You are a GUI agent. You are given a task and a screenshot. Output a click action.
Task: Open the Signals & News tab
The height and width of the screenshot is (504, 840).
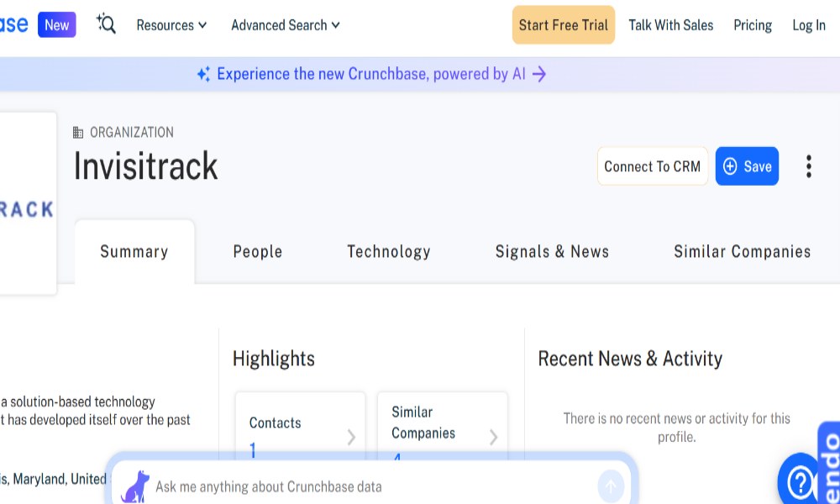point(552,251)
